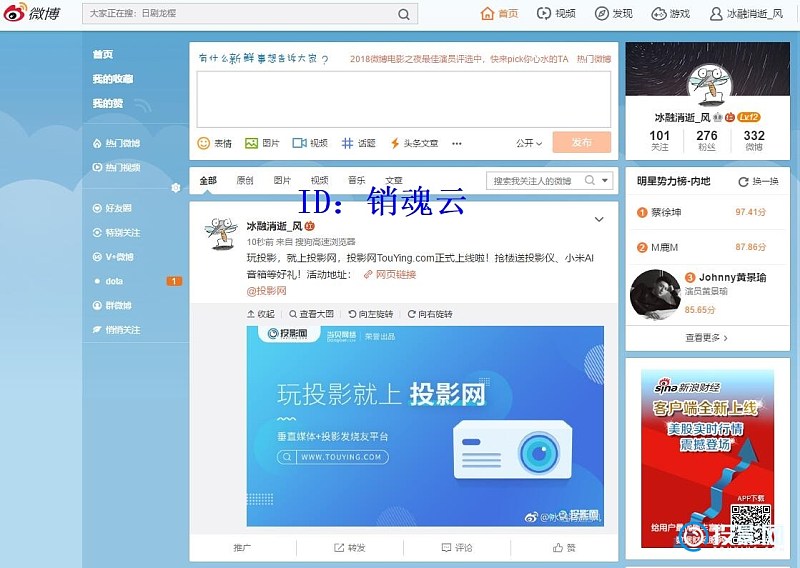Click 推广 promote button under post

click(242, 548)
